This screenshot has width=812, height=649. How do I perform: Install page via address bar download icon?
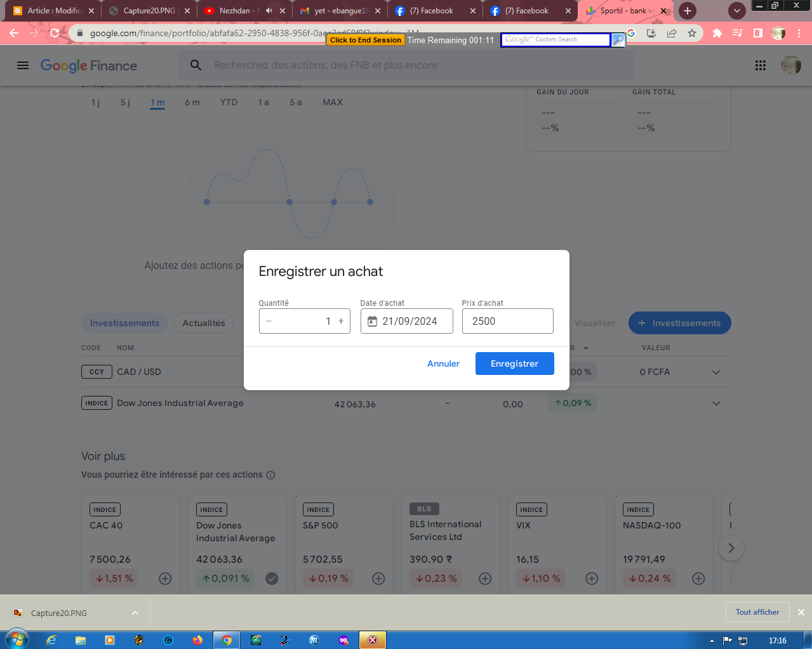coord(651,33)
